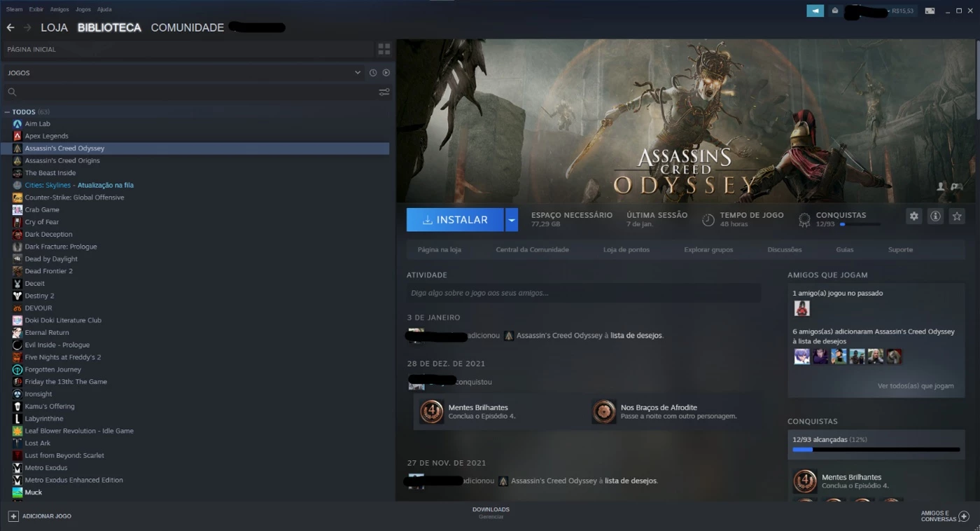This screenshot has width=980, height=531.
Task: Open the Exibir menu
Action: pyautogui.click(x=36, y=10)
